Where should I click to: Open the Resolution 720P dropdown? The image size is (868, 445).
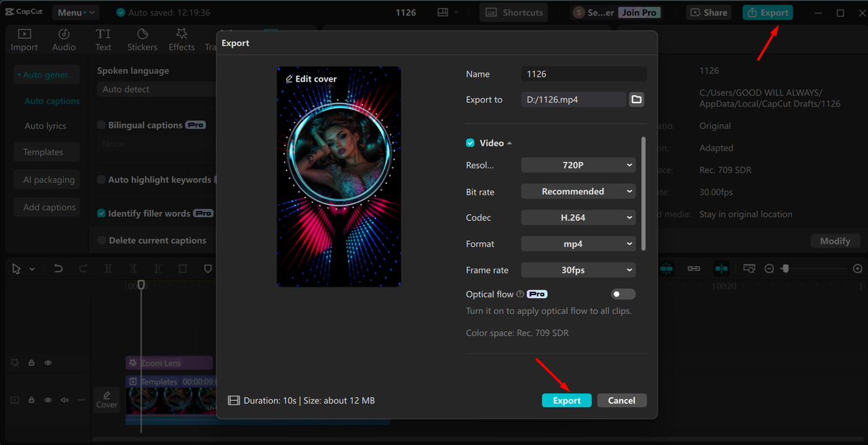click(578, 165)
